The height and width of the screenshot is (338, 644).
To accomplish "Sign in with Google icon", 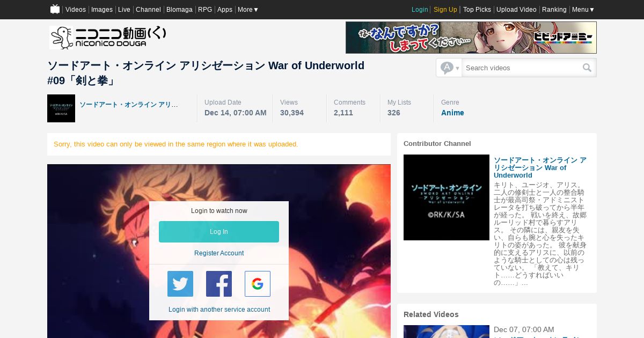I will coord(258,284).
